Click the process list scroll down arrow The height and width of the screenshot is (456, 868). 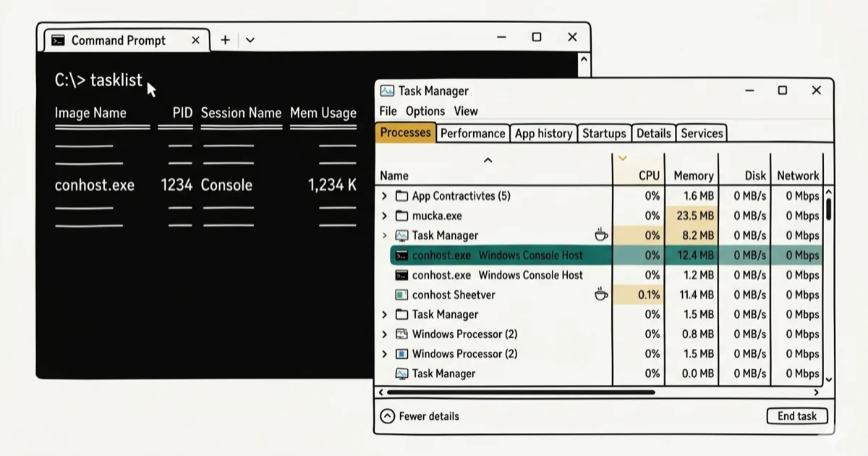click(x=828, y=379)
